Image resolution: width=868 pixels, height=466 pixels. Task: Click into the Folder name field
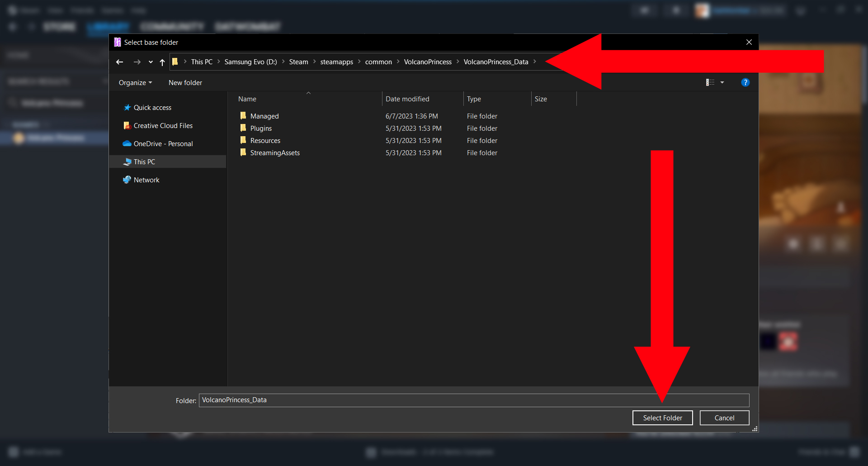pos(474,400)
